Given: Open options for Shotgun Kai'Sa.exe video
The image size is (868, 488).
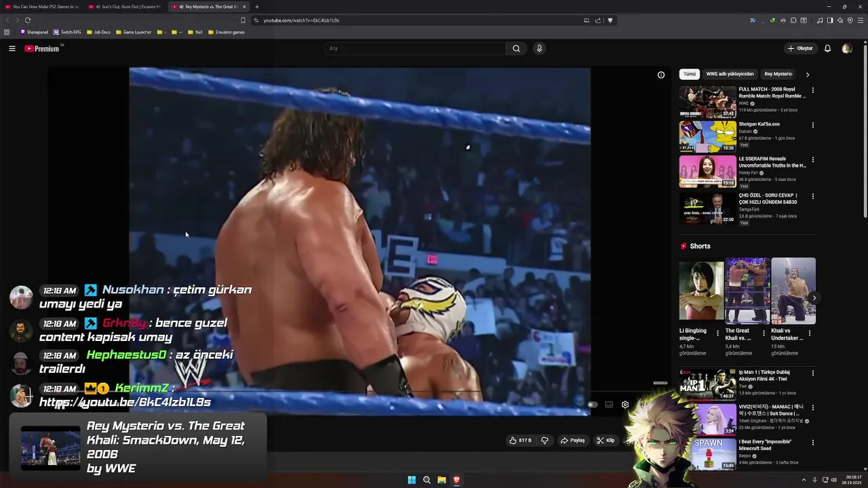Looking at the screenshot, I should pyautogui.click(x=812, y=125).
